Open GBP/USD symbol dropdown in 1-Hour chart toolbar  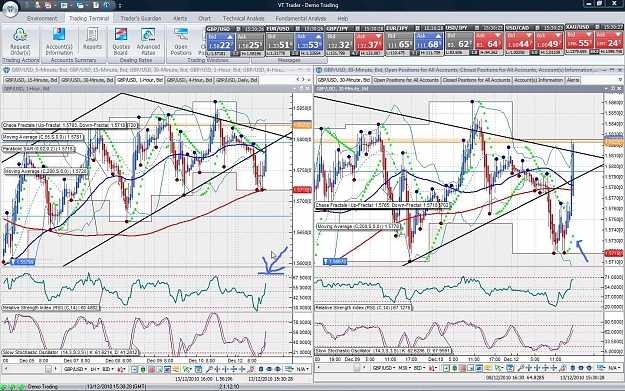pyautogui.click(x=75, y=369)
